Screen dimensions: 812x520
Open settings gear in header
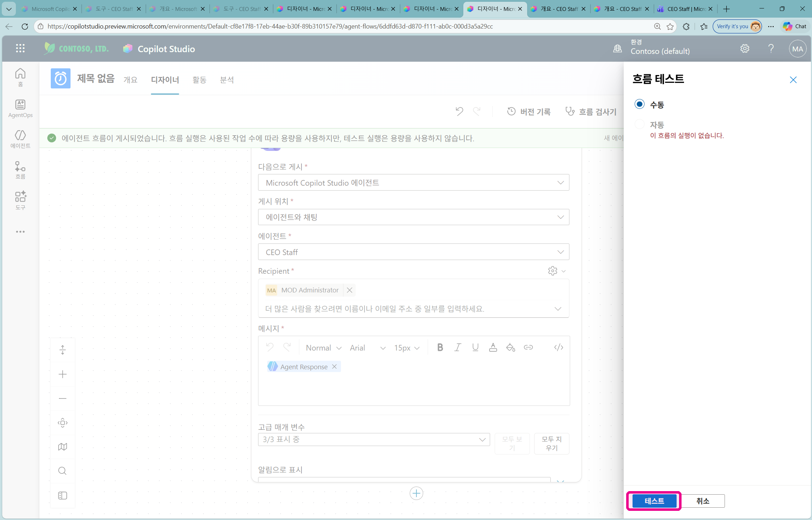click(745, 49)
